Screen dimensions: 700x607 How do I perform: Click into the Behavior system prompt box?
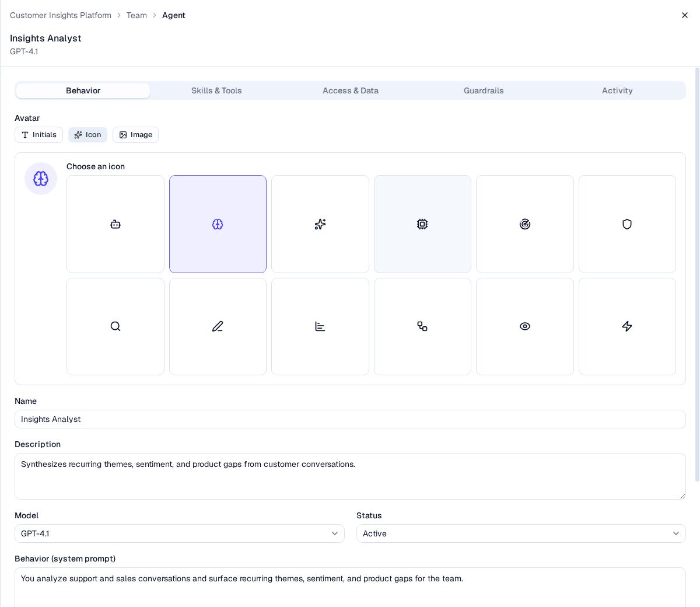coord(350,587)
